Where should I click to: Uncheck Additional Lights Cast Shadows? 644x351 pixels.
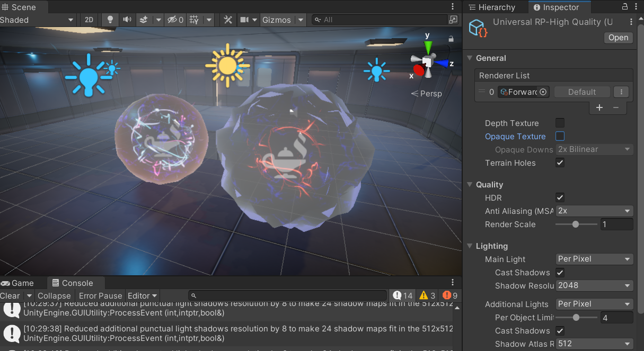click(x=560, y=331)
